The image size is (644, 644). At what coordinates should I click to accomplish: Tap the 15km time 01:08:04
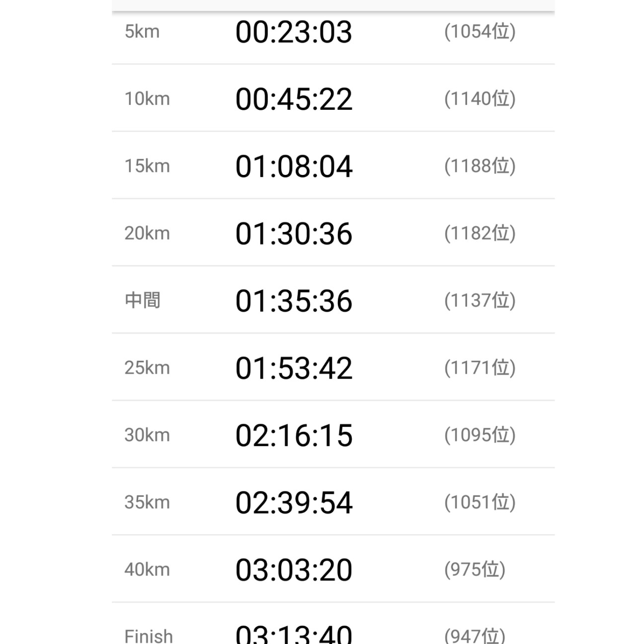coord(294,166)
